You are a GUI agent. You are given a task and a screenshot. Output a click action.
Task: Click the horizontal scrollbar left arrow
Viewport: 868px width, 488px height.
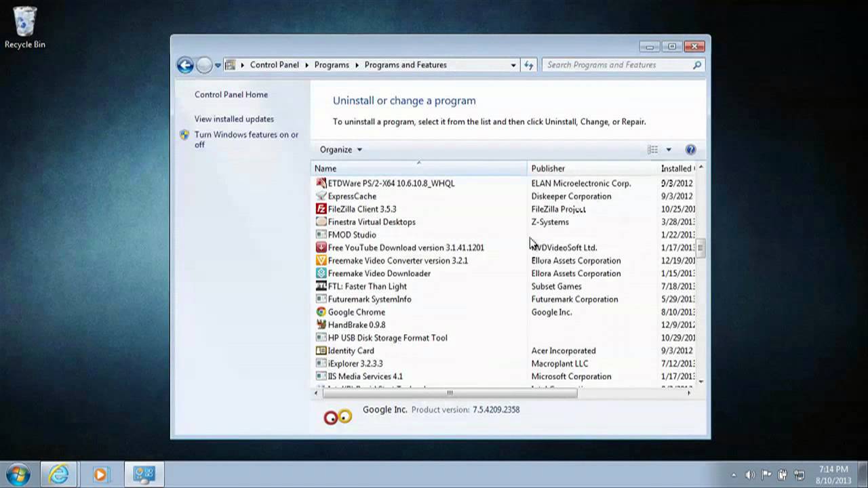(x=317, y=393)
